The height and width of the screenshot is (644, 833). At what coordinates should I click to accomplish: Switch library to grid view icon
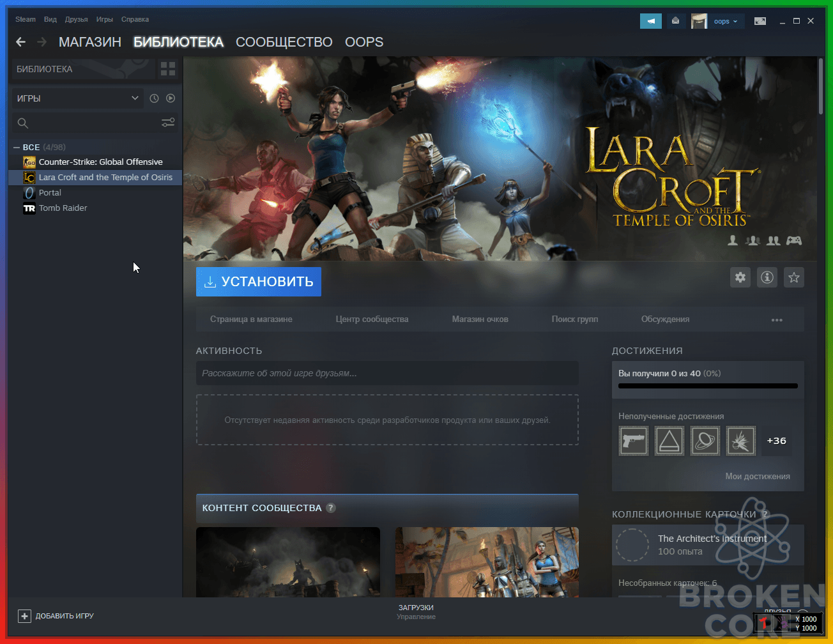pyautogui.click(x=168, y=68)
